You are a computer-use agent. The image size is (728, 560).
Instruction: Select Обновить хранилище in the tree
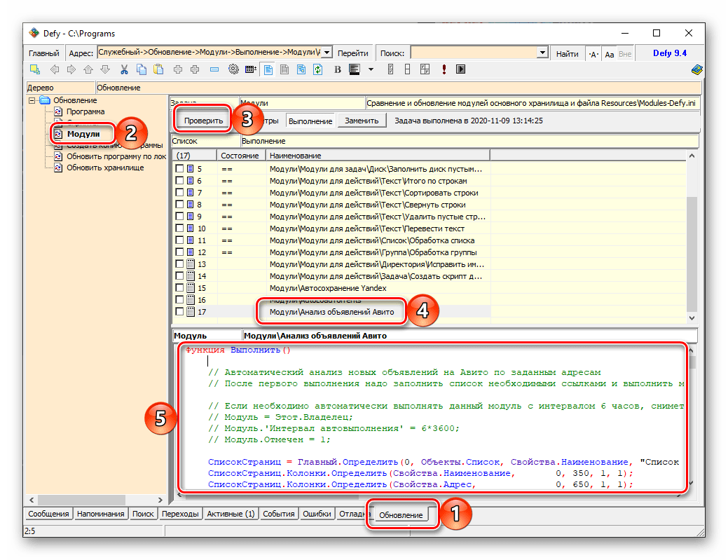pos(105,168)
